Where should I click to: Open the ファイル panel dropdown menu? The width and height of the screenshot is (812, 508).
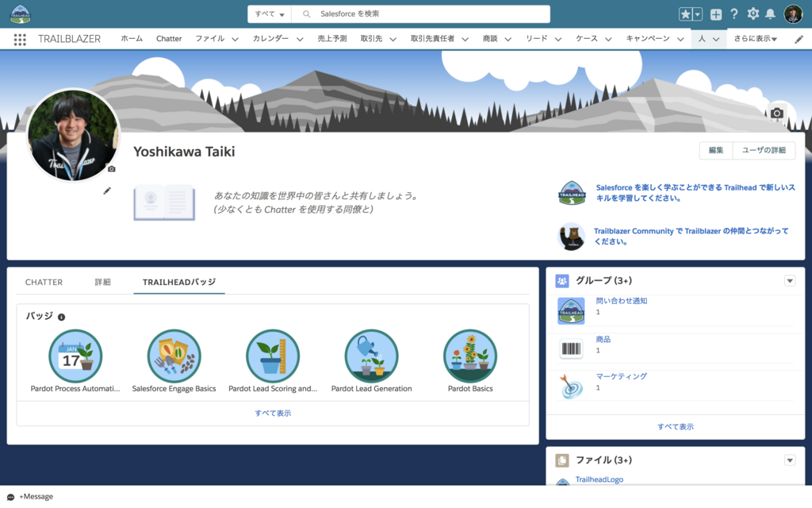[x=790, y=460]
